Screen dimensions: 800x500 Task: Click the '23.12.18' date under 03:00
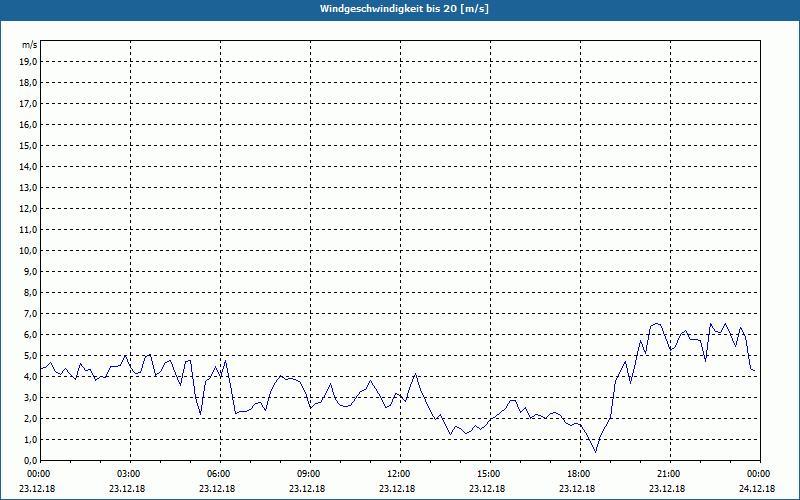point(127,488)
